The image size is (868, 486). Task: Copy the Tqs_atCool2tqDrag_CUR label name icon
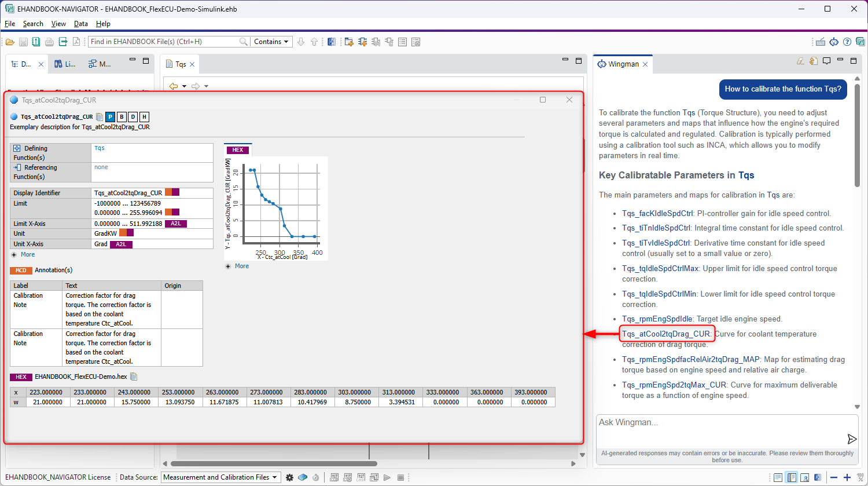click(100, 117)
